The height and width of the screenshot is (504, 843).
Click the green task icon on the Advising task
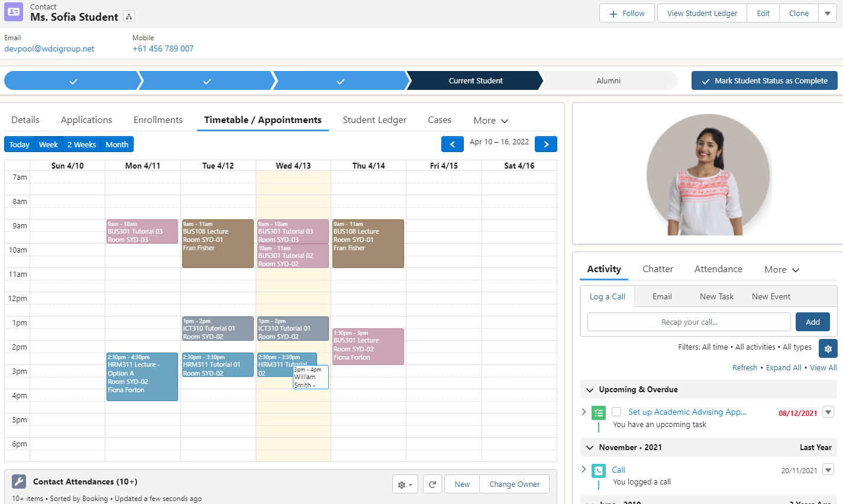tap(598, 412)
